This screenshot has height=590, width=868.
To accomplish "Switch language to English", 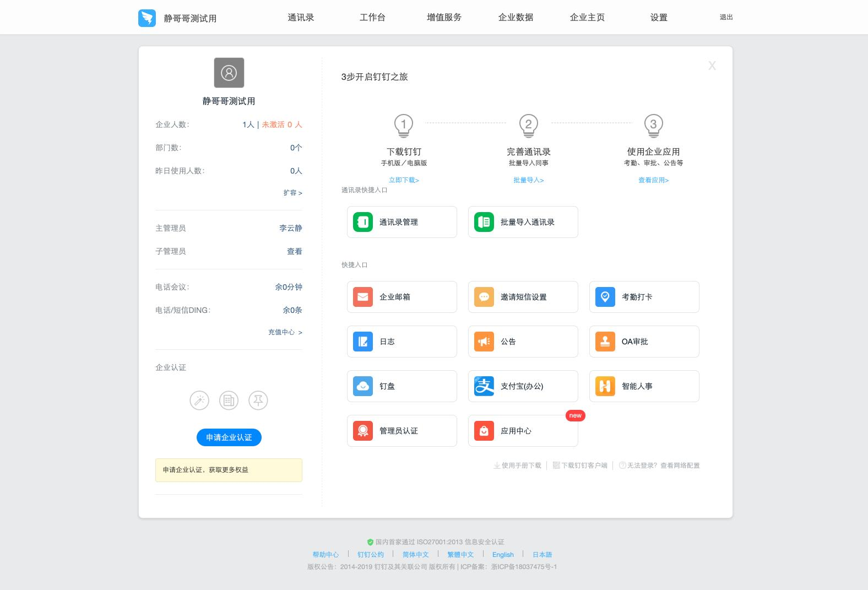I will point(503,555).
